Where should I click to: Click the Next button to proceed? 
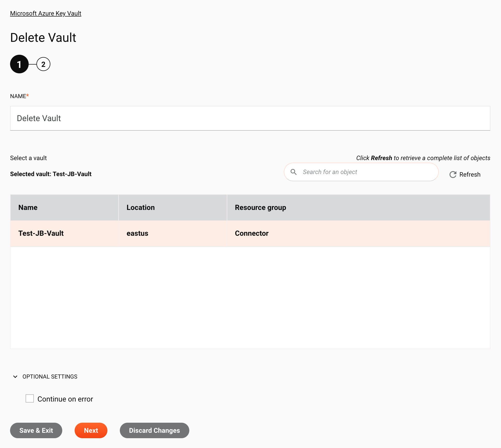[91, 430]
